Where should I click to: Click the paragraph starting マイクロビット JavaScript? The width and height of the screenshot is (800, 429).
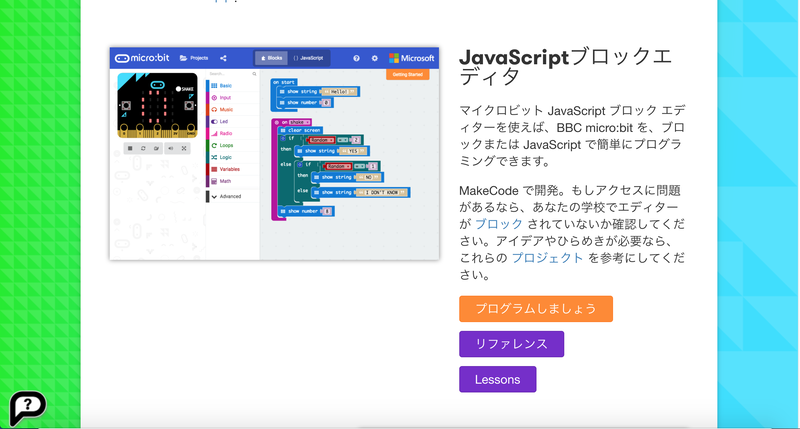pos(571,136)
